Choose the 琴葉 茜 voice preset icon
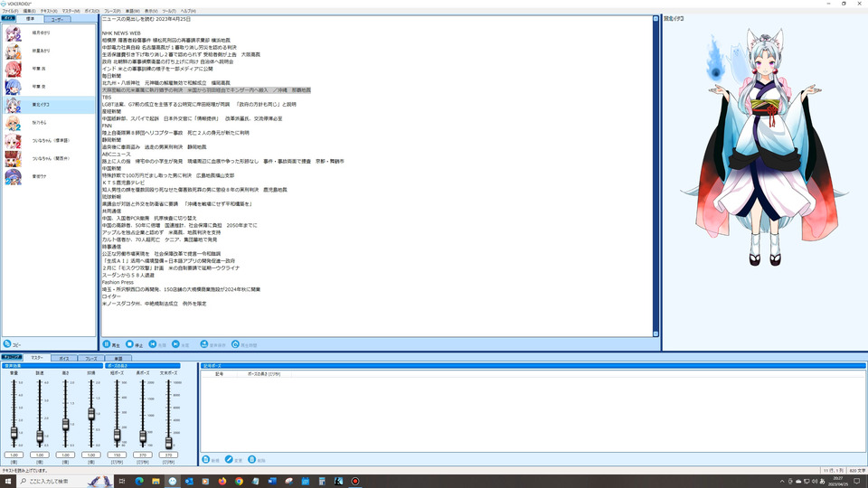Image resolution: width=868 pixels, height=488 pixels. point(13,69)
